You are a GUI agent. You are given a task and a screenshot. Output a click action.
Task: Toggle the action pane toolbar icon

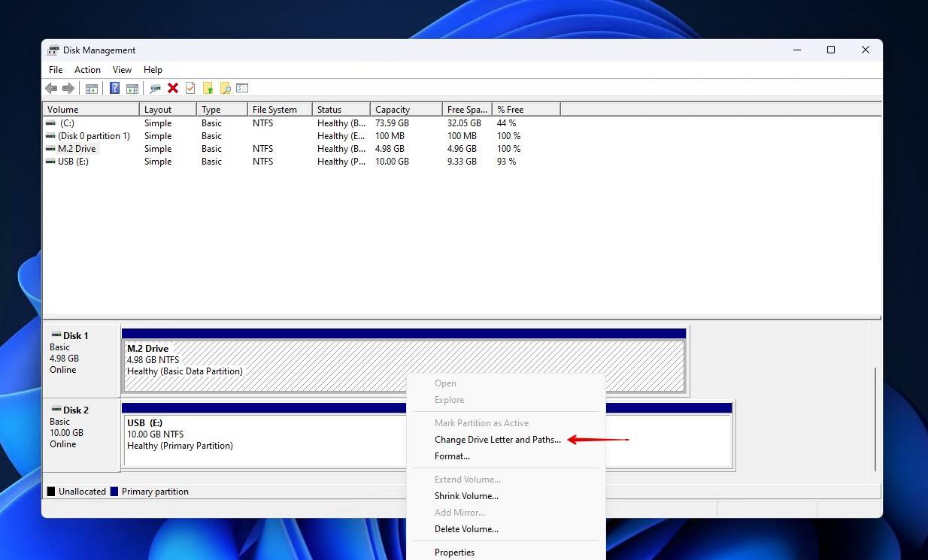132,88
